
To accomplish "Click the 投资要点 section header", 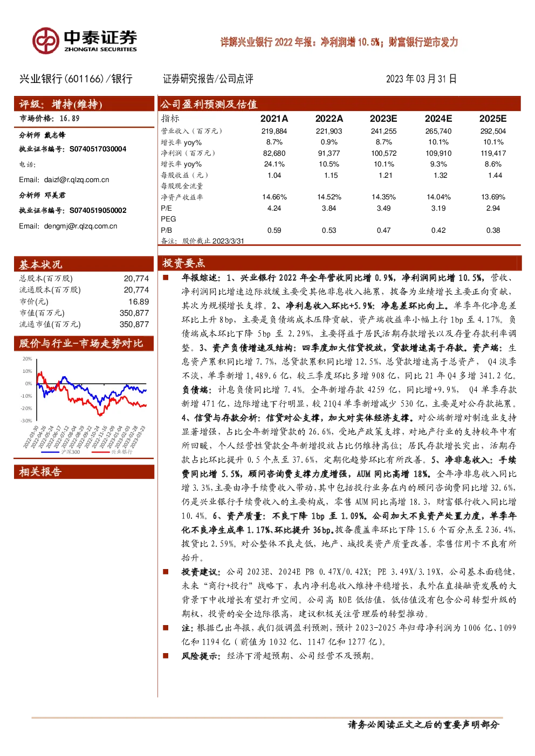I will 340,263.
